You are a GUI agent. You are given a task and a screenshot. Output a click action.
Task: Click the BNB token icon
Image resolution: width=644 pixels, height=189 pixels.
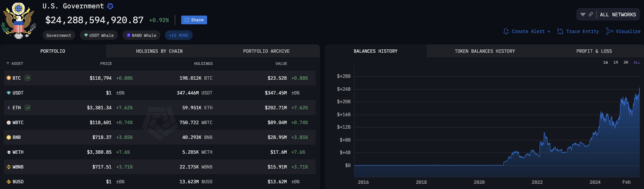(x=9, y=137)
